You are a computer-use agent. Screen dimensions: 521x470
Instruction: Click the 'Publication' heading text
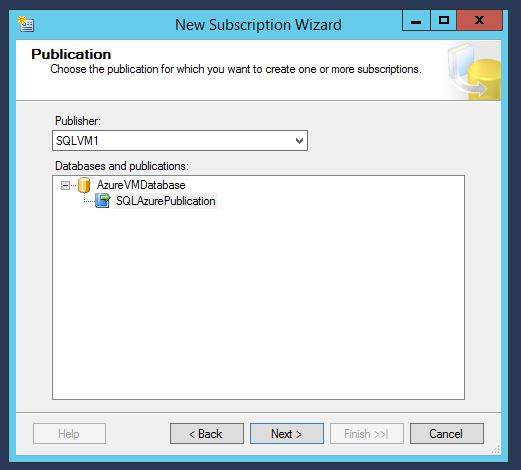tap(71, 54)
